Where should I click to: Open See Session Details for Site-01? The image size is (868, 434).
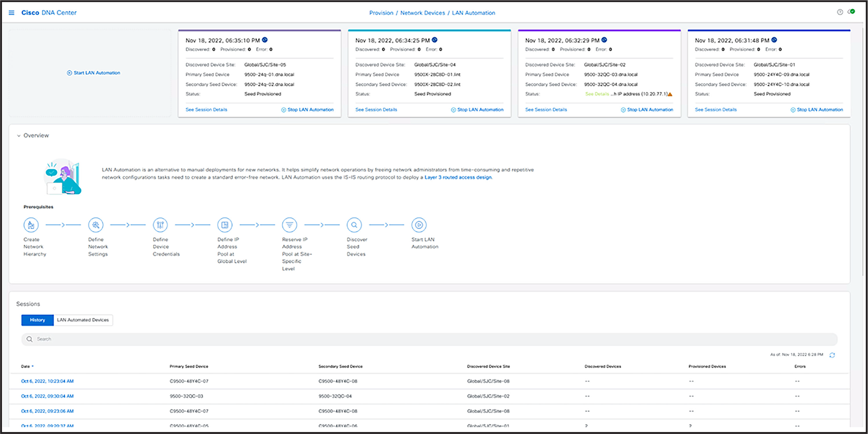click(715, 109)
